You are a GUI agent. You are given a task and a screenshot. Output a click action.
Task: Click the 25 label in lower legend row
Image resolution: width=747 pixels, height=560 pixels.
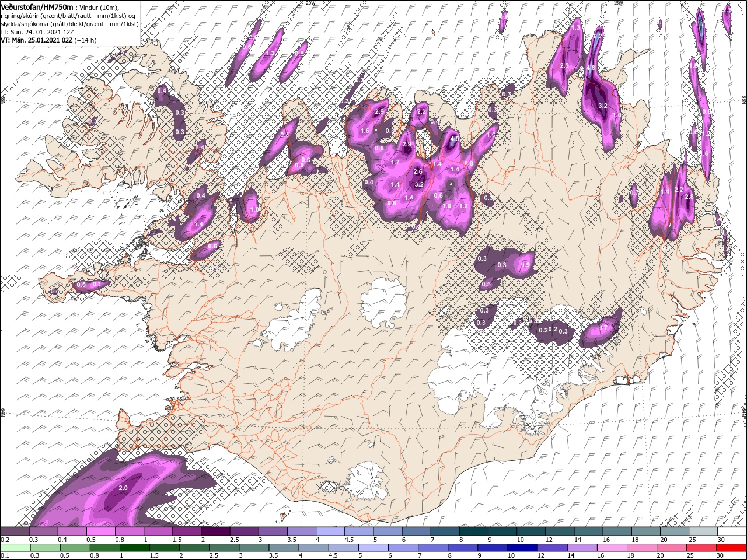(x=691, y=555)
